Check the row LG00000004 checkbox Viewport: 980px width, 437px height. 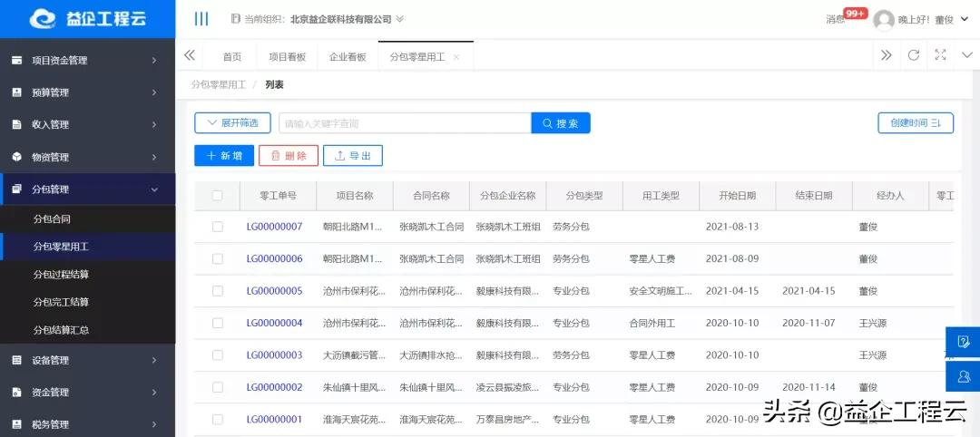(x=218, y=323)
